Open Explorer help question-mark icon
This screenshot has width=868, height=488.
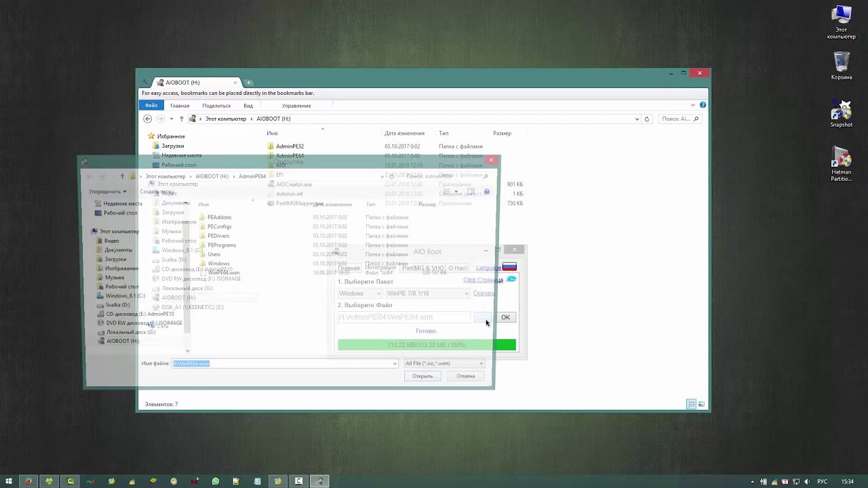(x=703, y=105)
